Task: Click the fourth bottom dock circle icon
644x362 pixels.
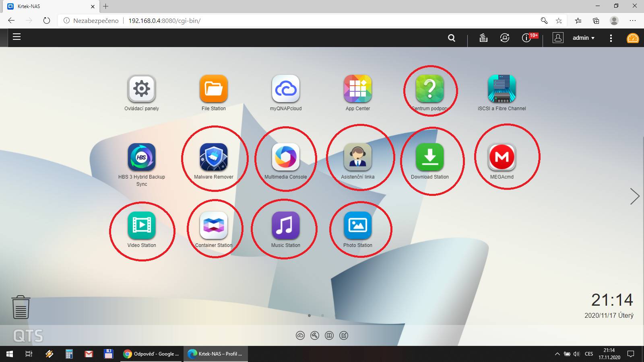Action: coord(344,335)
